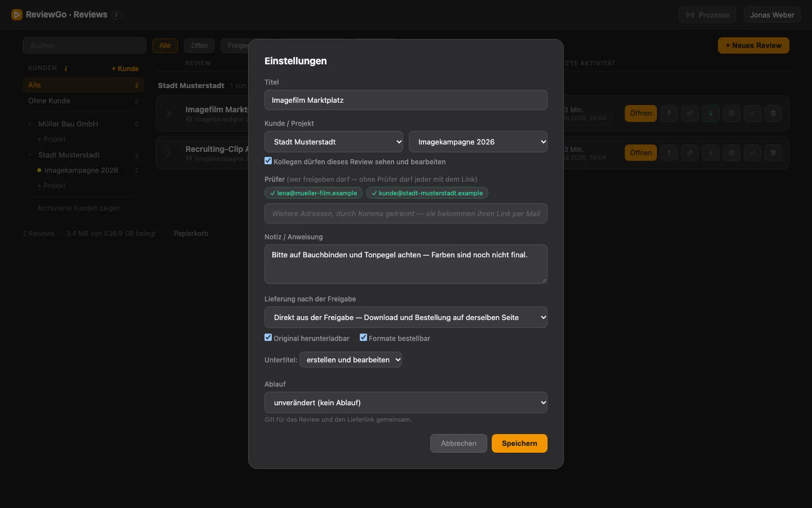Click the info icon beside the KUNDEN heading
The width and height of the screenshot is (812, 508).
click(x=66, y=68)
